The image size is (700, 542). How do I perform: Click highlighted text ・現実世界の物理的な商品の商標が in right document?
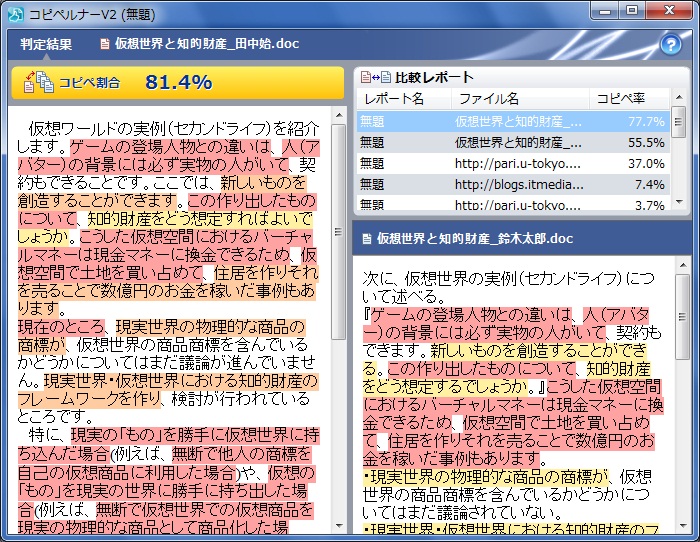pyautogui.click(x=486, y=477)
